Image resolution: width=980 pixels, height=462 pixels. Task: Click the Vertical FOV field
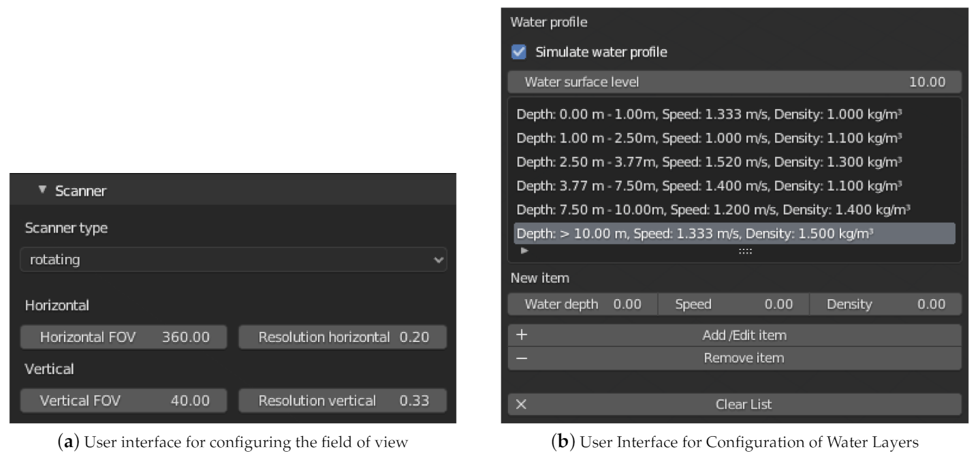coord(124,401)
